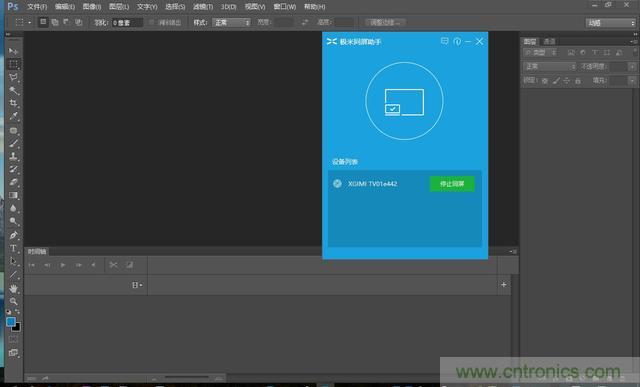The width and height of the screenshot is (640, 387).
Task: Select the Move tool in toolbar
Action: [13, 51]
